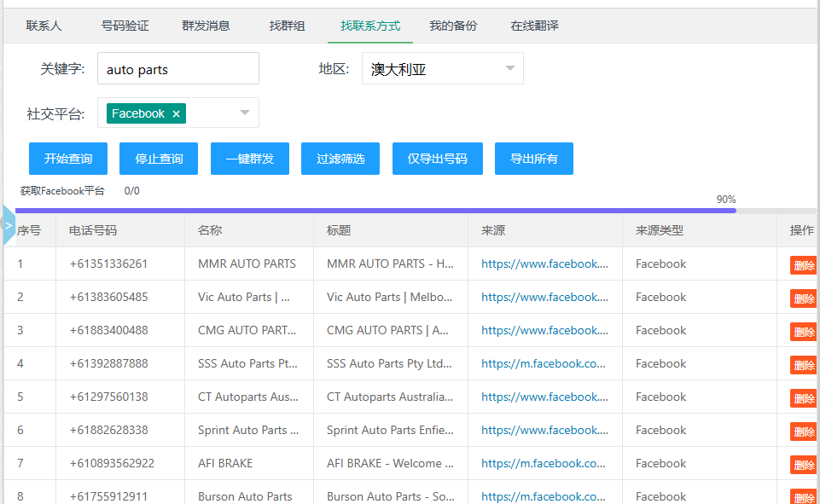Image resolution: width=820 pixels, height=504 pixels.
Task: Open CMG AUTO PARTS source link
Action: (544, 330)
